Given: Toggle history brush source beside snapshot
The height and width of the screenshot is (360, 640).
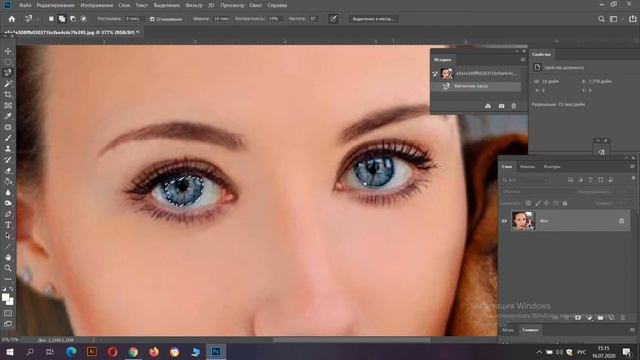Looking at the screenshot, I should click(x=435, y=73).
